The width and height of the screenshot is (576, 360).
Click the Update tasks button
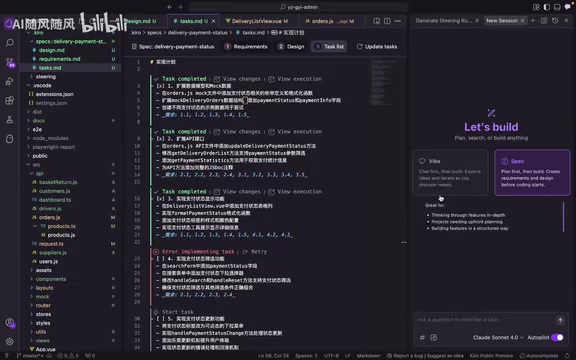coord(377,47)
